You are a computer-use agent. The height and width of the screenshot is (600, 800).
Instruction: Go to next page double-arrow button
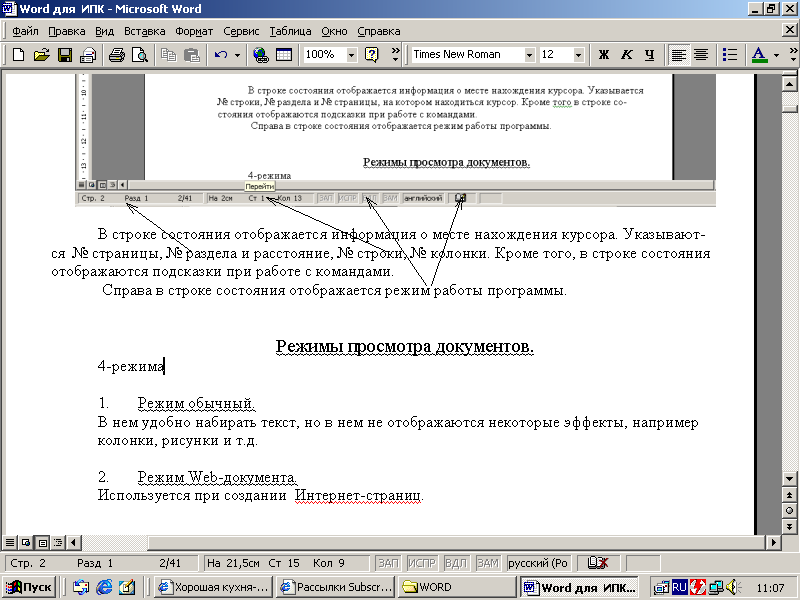pyautogui.click(x=789, y=527)
